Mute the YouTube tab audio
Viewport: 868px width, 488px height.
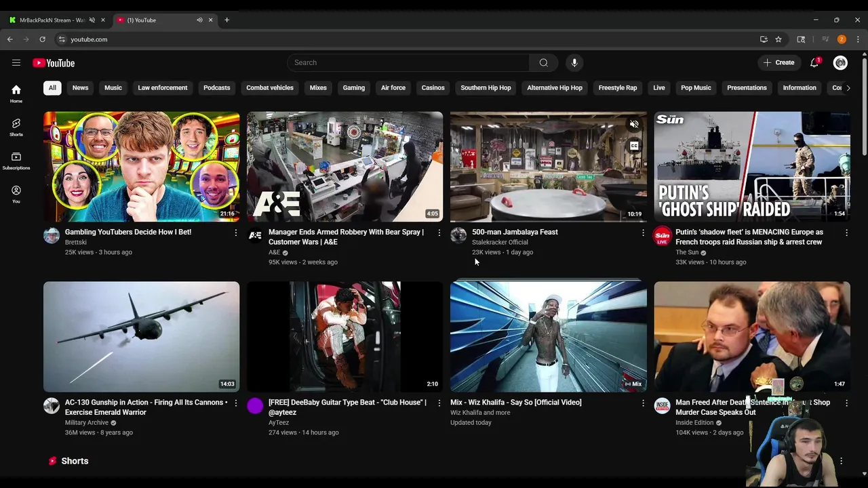click(199, 20)
